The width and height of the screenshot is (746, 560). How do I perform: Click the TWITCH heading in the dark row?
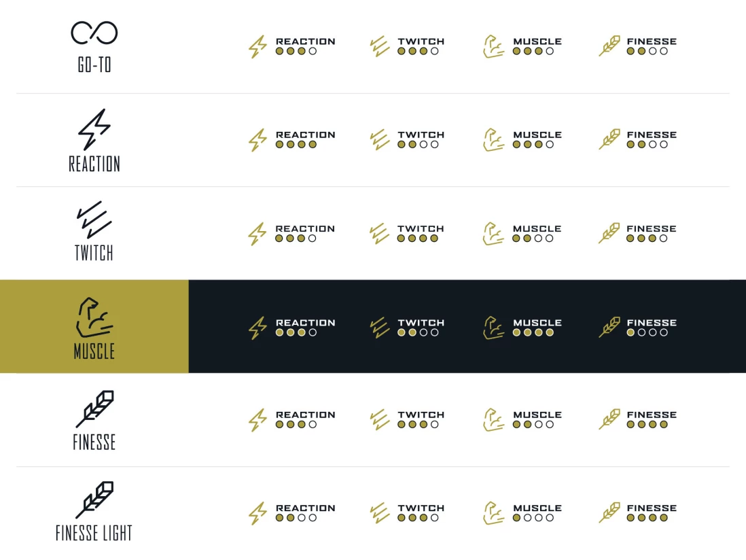pyautogui.click(x=421, y=323)
